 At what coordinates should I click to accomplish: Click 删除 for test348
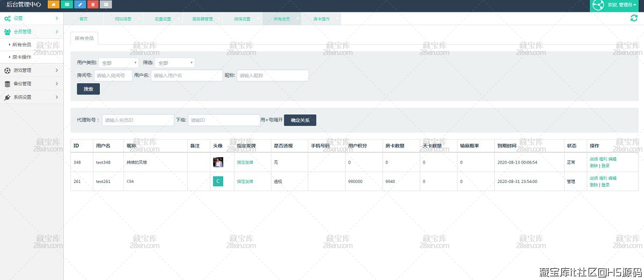(594, 166)
